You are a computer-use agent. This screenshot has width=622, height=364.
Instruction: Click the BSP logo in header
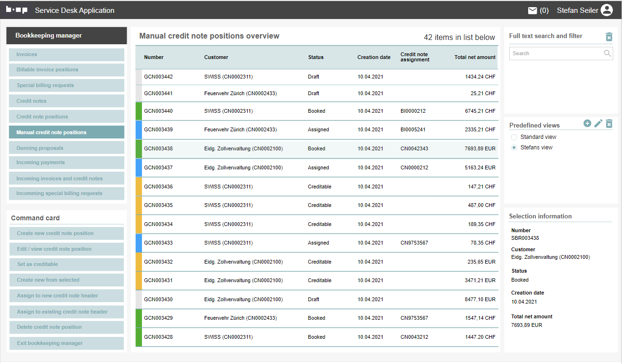tap(17, 10)
